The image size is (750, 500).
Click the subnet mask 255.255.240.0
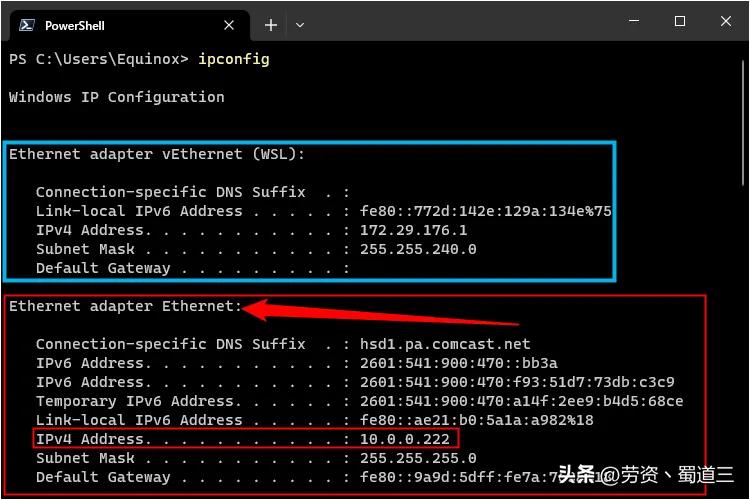pyautogui.click(x=418, y=249)
